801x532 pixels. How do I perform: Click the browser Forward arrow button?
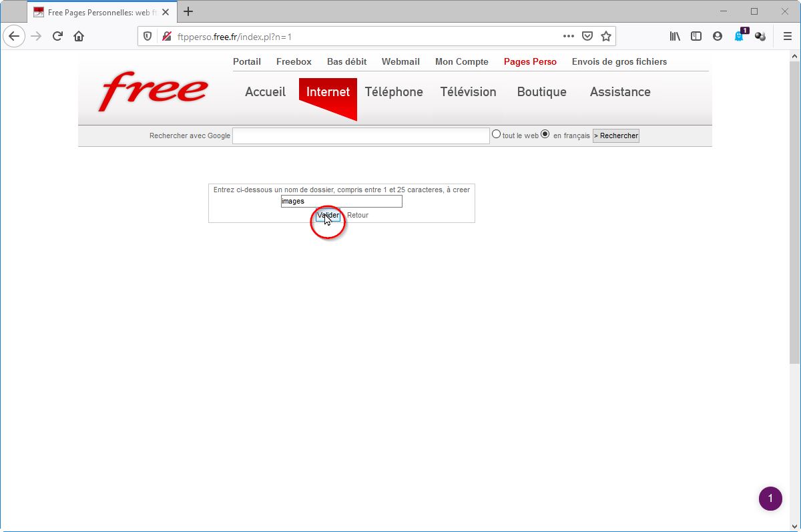pyautogui.click(x=37, y=36)
